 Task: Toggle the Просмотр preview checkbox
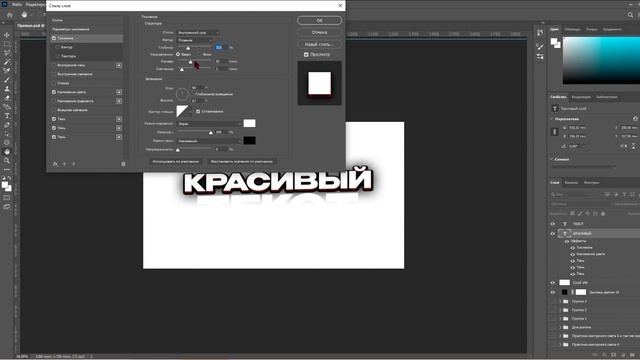pos(306,54)
